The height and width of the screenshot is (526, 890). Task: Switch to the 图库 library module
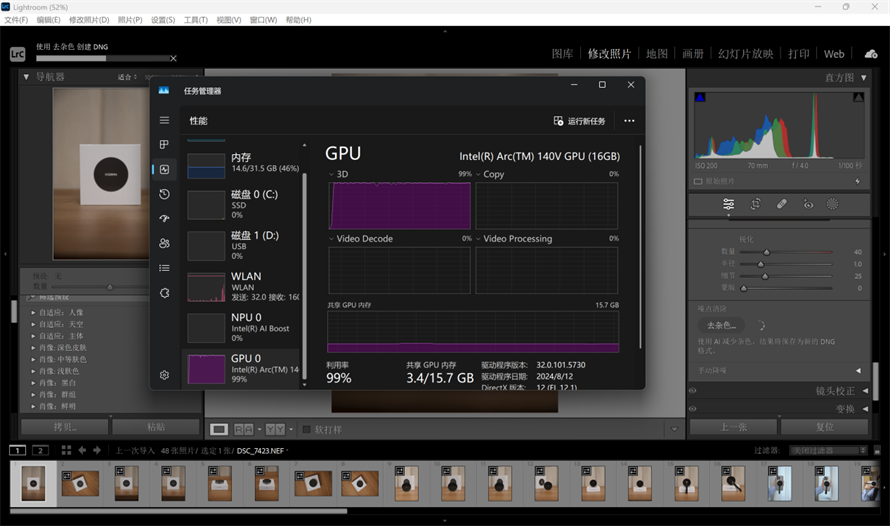(562, 54)
